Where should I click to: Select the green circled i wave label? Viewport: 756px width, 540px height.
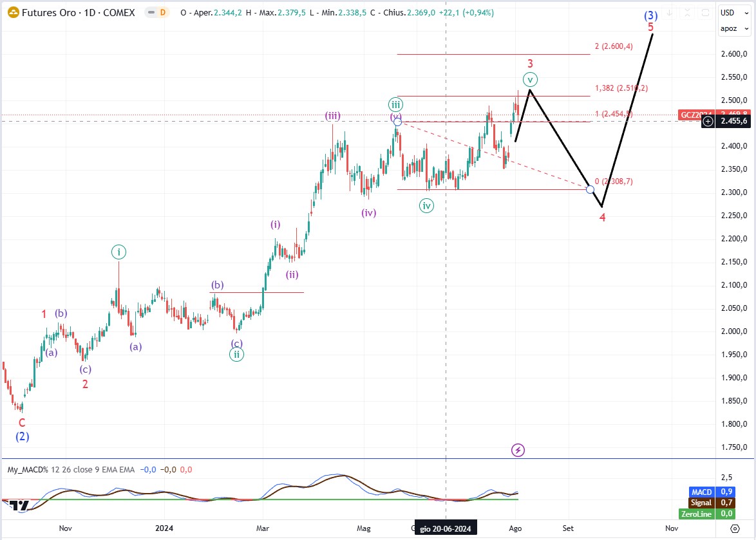click(x=118, y=252)
